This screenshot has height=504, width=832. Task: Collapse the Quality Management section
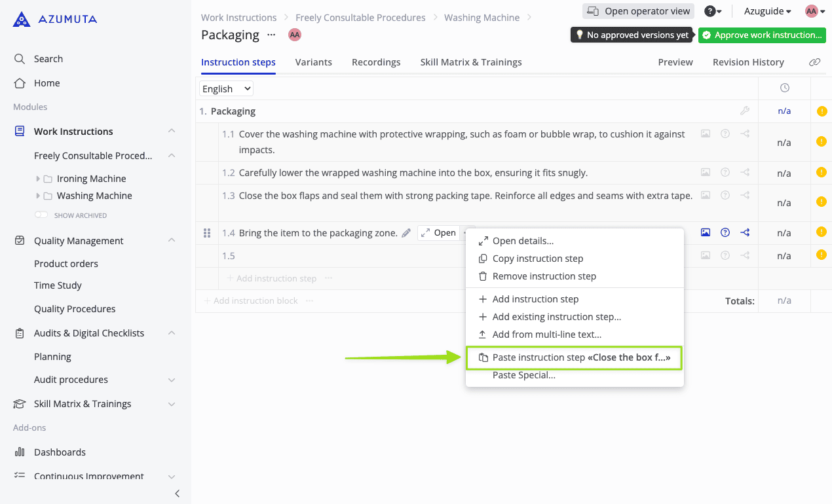point(172,241)
